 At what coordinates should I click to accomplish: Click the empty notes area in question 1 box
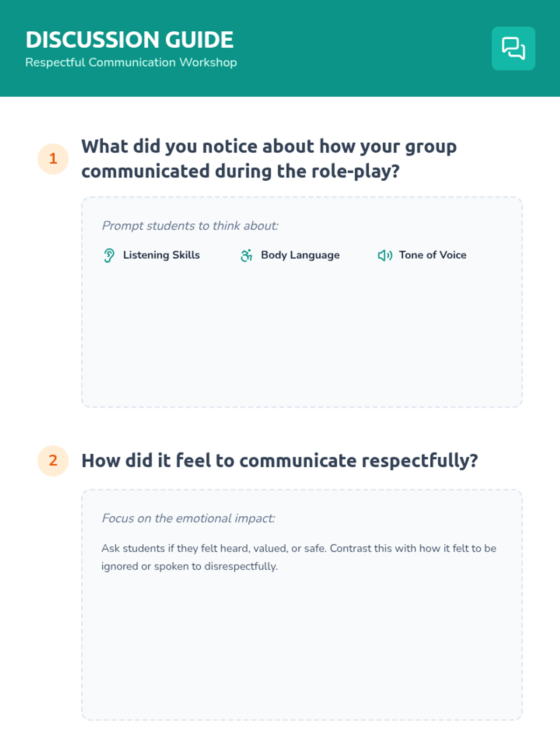(302, 336)
